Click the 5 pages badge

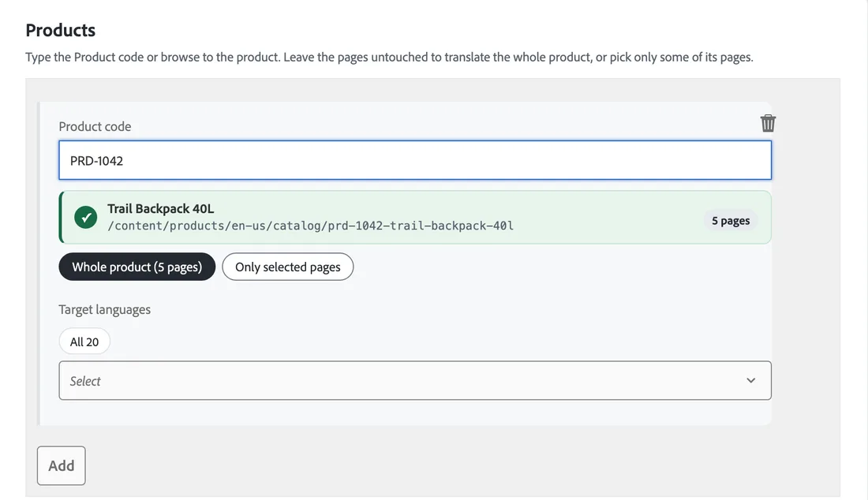tap(731, 221)
